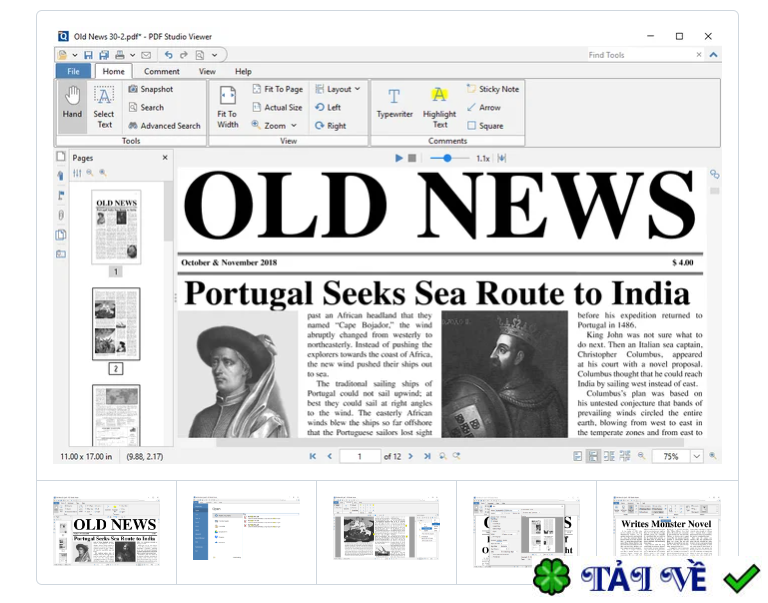Image resolution: width=768 pixels, height=603 pixels.
Task: Switch to continuous page layout
Action: pos(593,456)
